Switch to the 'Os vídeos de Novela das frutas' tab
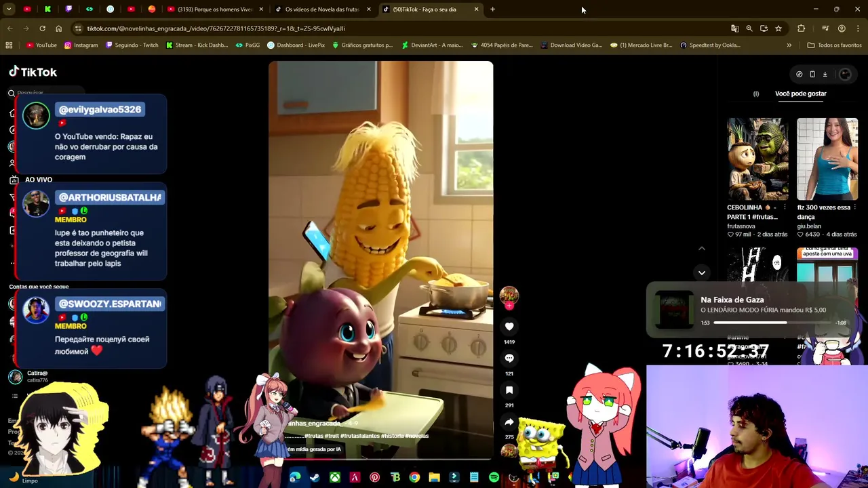The image size is (868, 488). [x=323, y=9]
